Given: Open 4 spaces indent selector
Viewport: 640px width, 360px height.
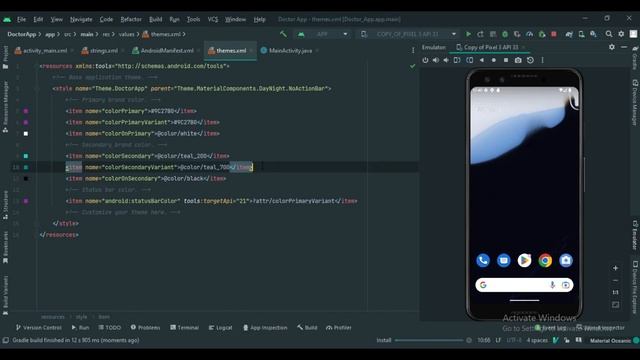Looking at the screenshot, I should [x=537, y=340].
